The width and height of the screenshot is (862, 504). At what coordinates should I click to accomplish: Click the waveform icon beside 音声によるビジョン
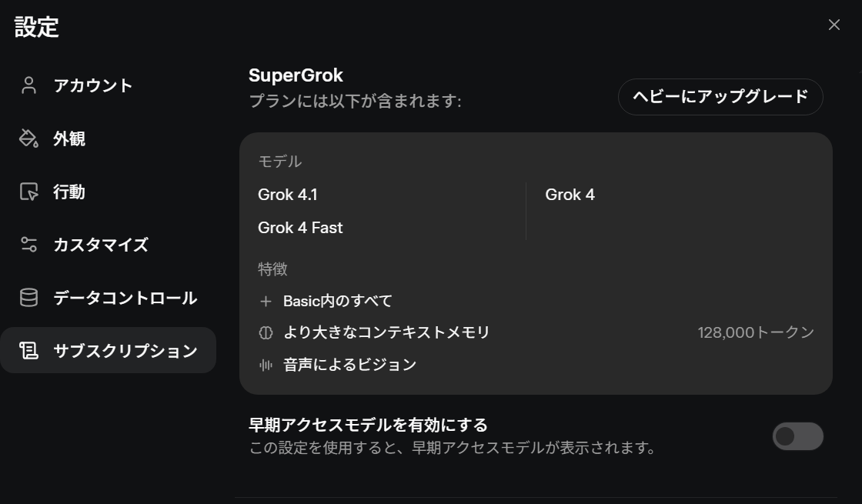[266, 365]
